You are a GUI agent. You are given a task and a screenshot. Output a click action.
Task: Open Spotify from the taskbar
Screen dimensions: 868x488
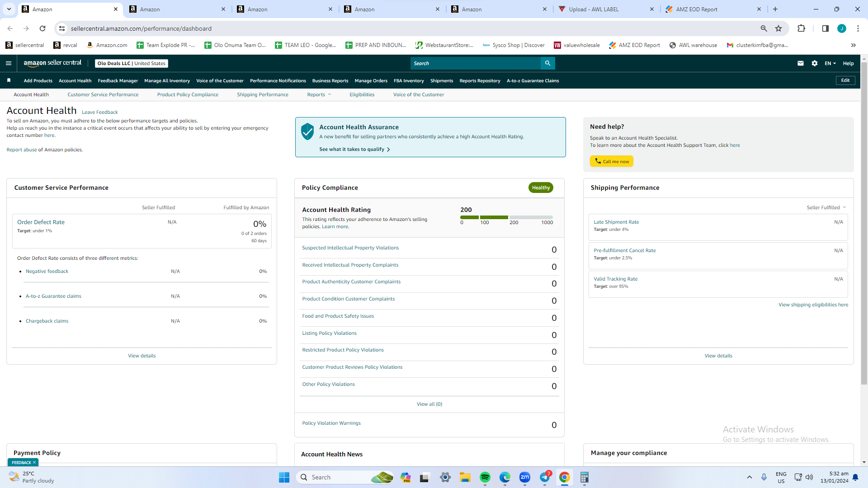click(x=485, y=477)
